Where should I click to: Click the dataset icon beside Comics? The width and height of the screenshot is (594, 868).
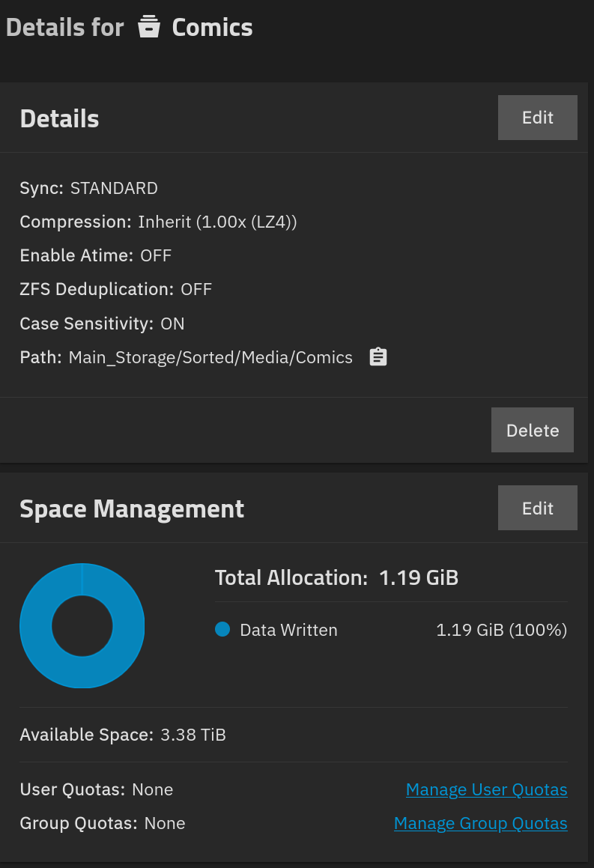tap(149, 27)
